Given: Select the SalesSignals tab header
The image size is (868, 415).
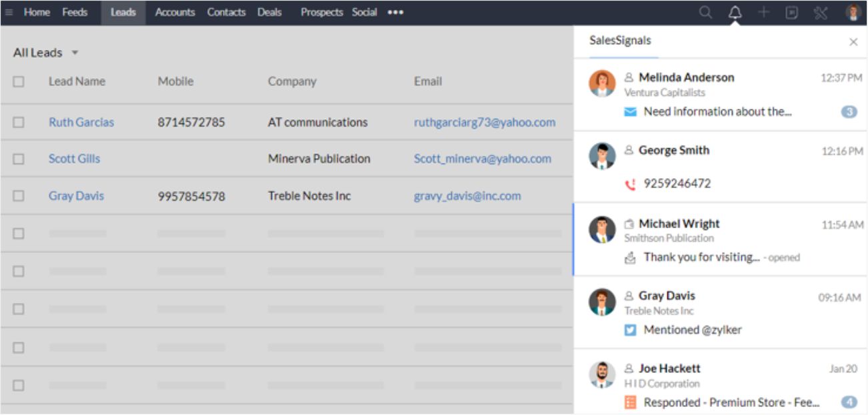Looking at the screenshot, I should 620,41.
